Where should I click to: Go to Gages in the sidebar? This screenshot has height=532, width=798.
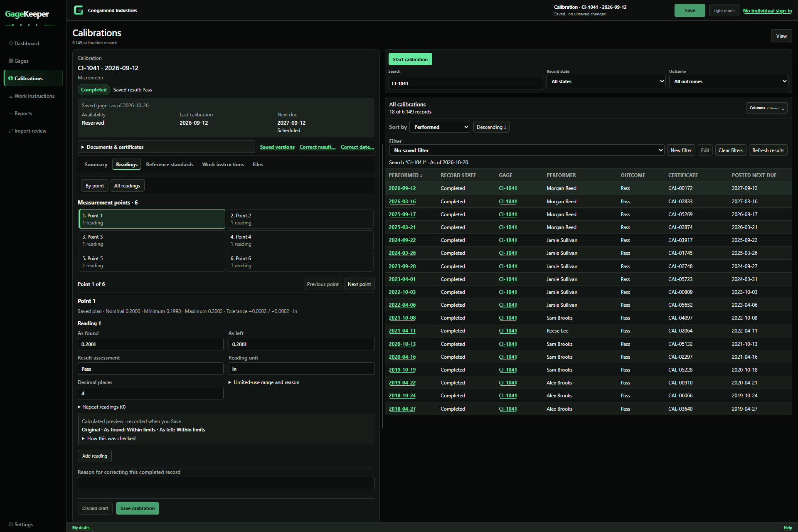pyautogui.click(x=33, y=61)
